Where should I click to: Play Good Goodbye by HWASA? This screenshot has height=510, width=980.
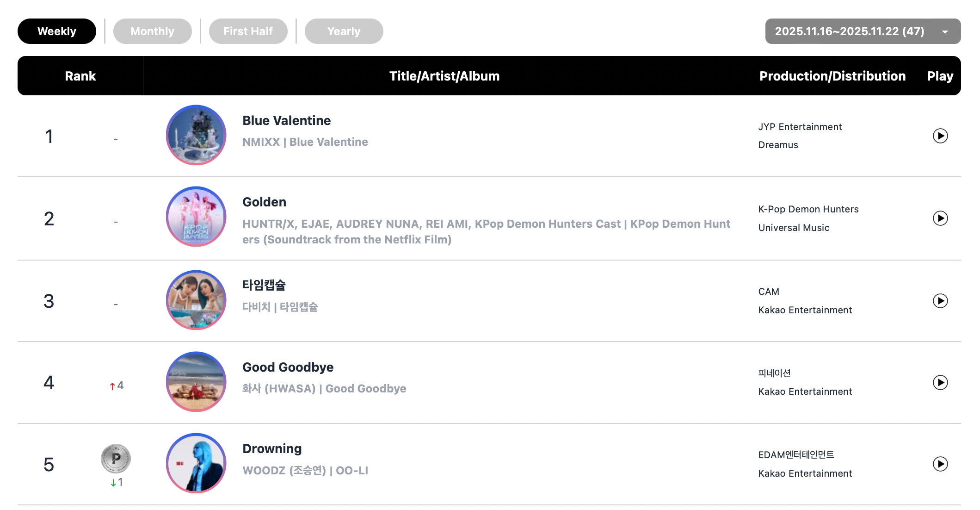pos(940,383)
